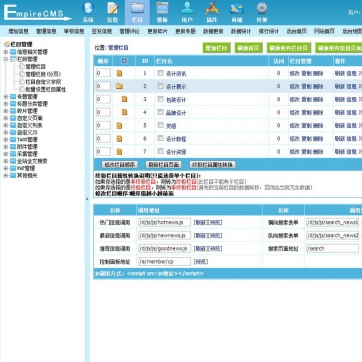Tick the checkbox for 灵感 (ID 5)
Image resolution: width=362 pixels, height=362 pixels.
pos(160,125)
